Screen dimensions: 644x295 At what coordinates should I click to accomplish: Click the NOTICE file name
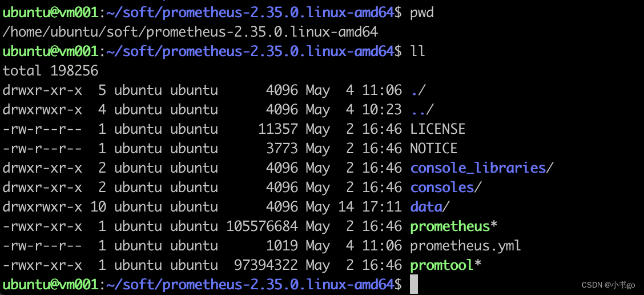(433, 149)
